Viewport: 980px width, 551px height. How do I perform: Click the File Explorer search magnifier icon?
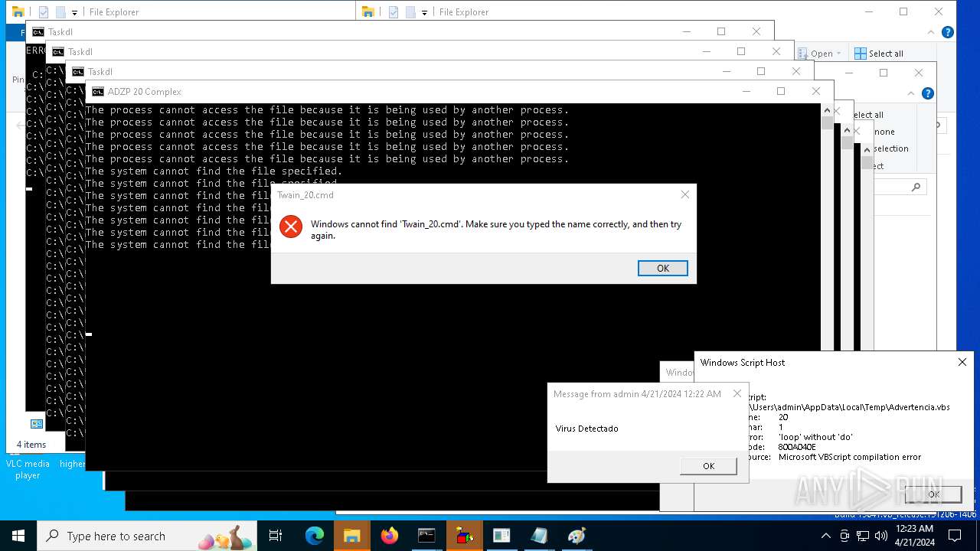[916, 187]
